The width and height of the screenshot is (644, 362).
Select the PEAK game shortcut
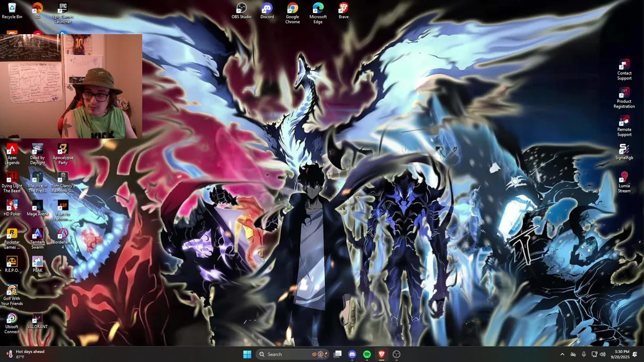point(37,264)
